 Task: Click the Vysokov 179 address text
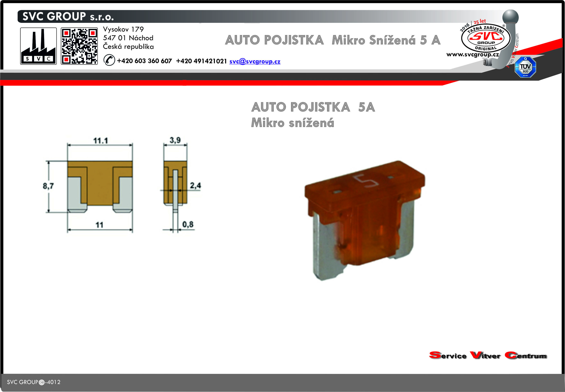click(x=123, y=29)
